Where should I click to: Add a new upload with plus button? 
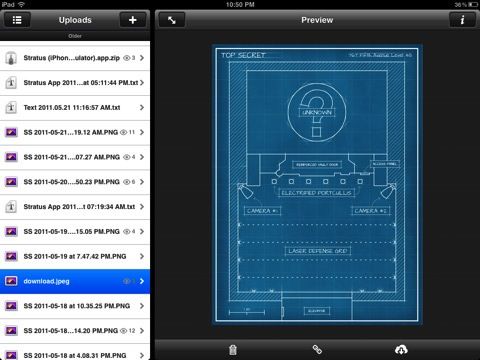[x=133, y=20]
